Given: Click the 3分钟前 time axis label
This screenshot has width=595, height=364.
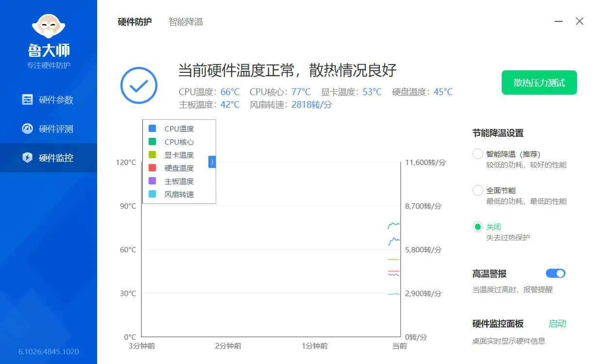Looking at the screenshot, I should click(142, 346).
